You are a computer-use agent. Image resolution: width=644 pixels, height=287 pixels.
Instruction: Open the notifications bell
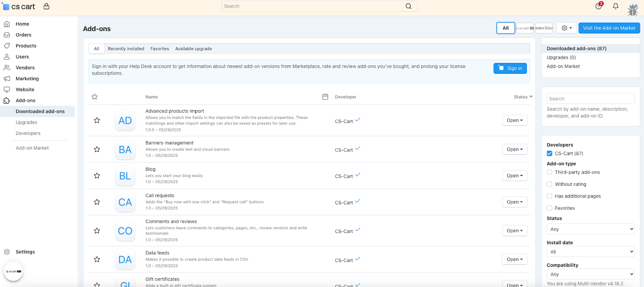615,6
